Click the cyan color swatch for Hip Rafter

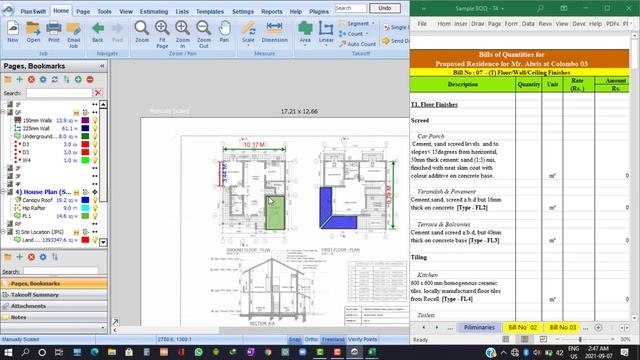tap(85, 208)
